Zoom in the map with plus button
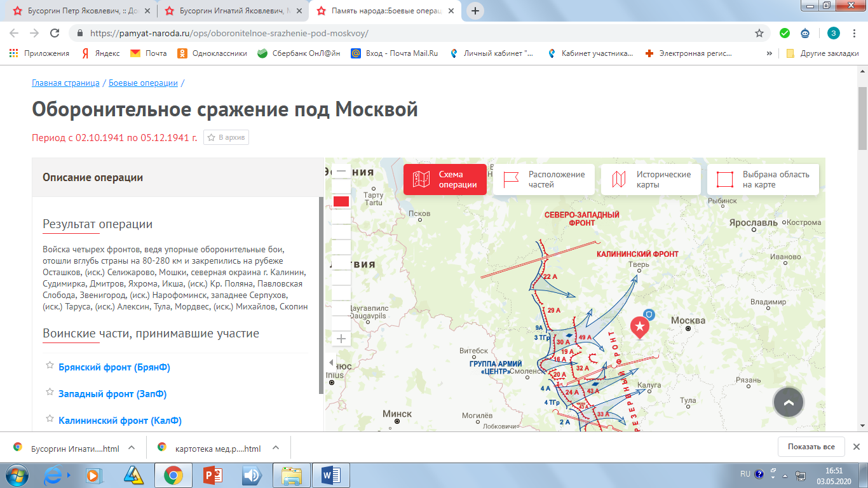This screenshot has height=488, width=868. 341,339
